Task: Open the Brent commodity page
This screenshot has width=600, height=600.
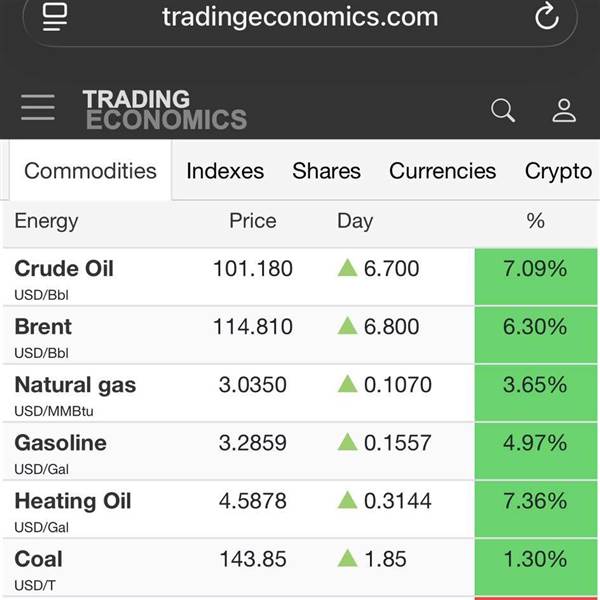Action: pyautogui.click(x=43, y=326)
